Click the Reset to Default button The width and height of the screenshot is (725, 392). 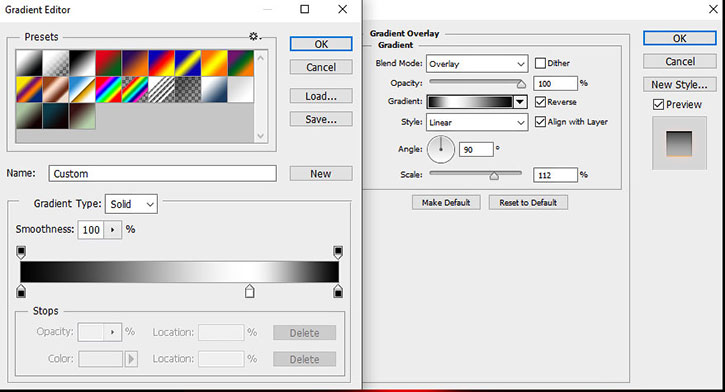(x=528, y=202)
